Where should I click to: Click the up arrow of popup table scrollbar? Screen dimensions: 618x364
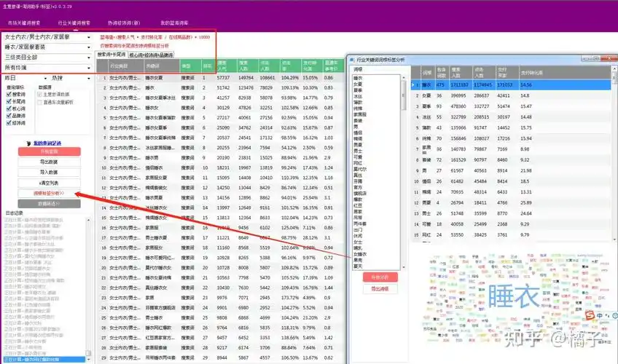tap(614, 69)
